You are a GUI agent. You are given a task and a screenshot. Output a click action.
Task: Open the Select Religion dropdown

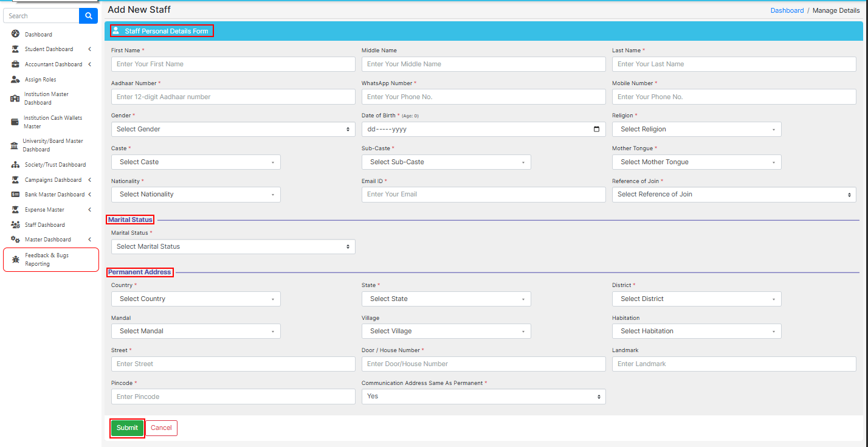coord(696,130)
